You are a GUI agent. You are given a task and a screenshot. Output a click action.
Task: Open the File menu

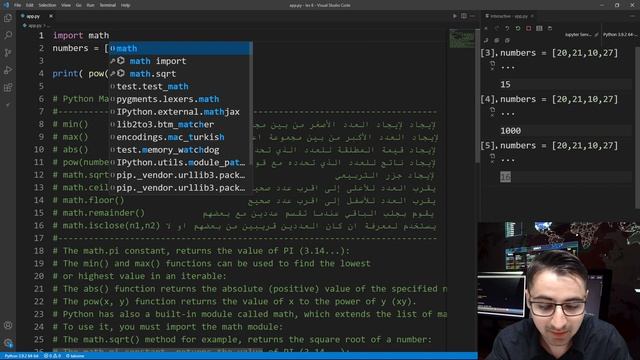pyautogui.click(x=18, y=5)
